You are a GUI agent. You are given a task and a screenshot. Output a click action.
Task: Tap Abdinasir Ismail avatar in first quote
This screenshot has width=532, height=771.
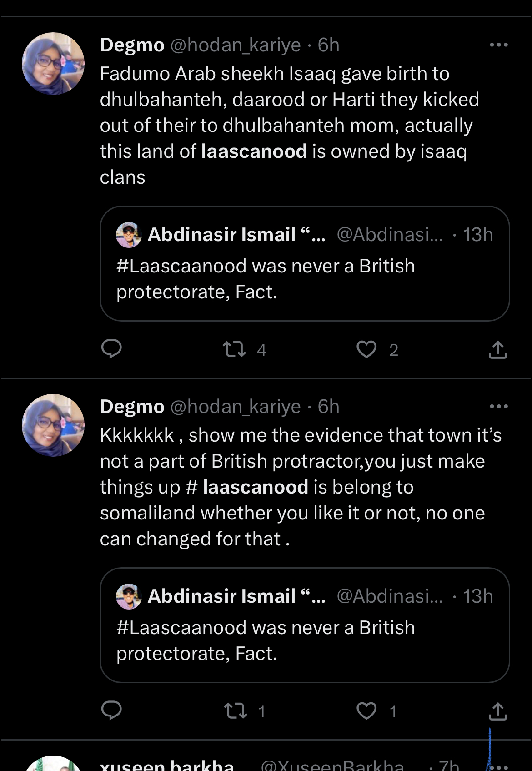click(x=129, y=235)
